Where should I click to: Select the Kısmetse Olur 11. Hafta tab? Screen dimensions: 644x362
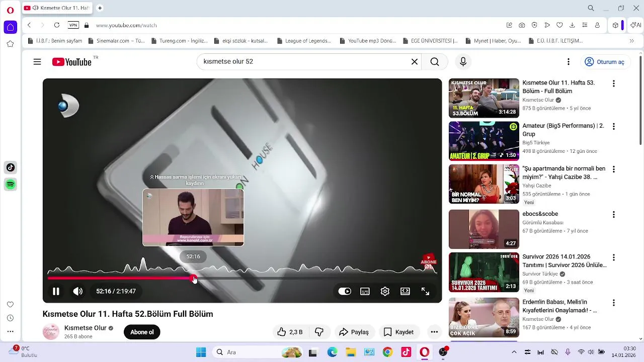[57, 8]
